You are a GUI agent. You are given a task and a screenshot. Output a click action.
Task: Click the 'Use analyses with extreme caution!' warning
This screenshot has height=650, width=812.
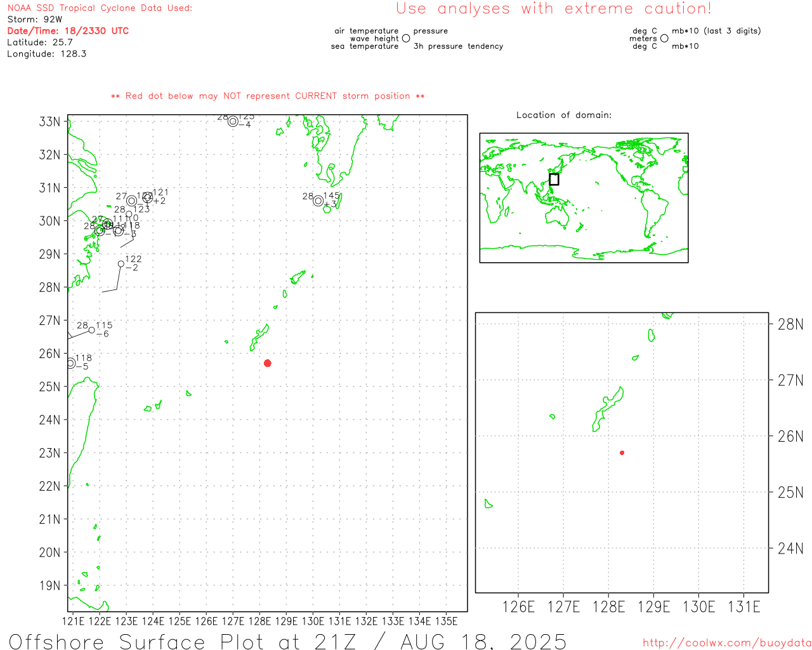(x=554, y=8)
